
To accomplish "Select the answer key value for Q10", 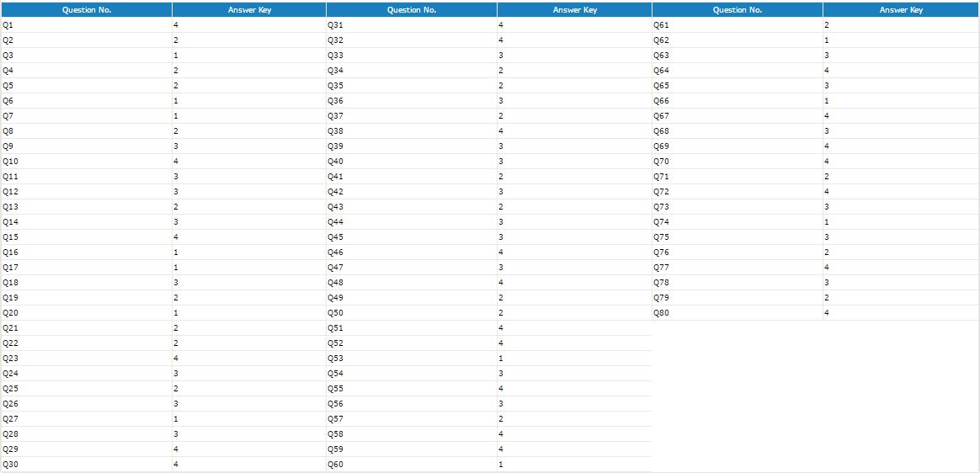I will pyautogui.click(x=176, y=162).
